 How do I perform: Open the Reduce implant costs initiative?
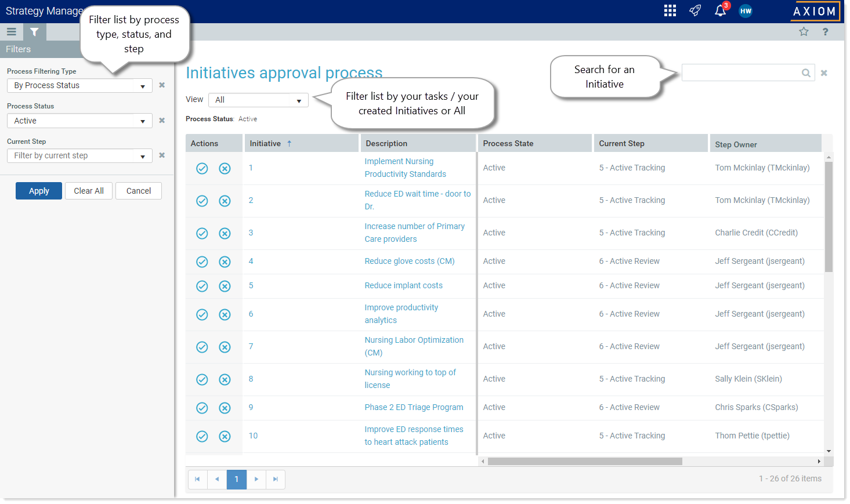pyautogui.click(x=403, y=285)
